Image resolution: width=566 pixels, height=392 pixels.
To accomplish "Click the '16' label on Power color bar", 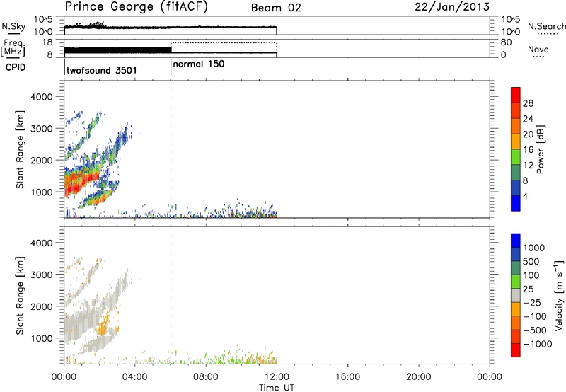I will [528, 150].
